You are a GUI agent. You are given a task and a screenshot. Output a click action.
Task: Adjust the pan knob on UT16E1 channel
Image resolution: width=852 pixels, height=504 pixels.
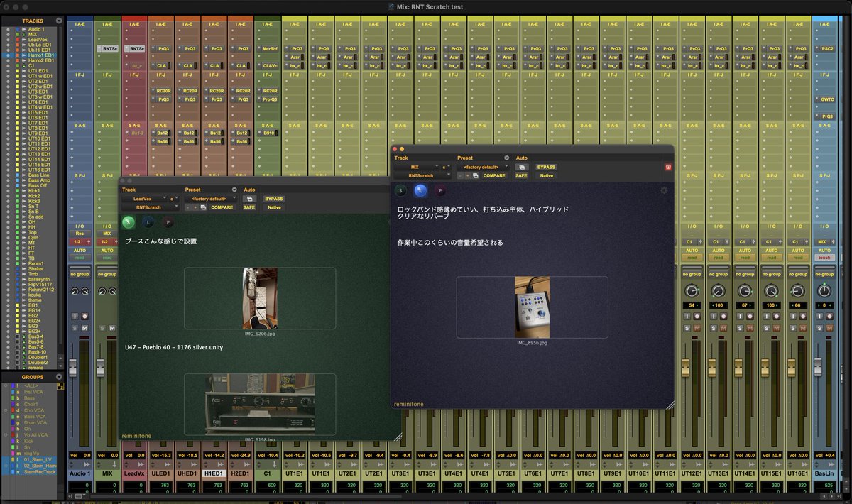[797, 292]
